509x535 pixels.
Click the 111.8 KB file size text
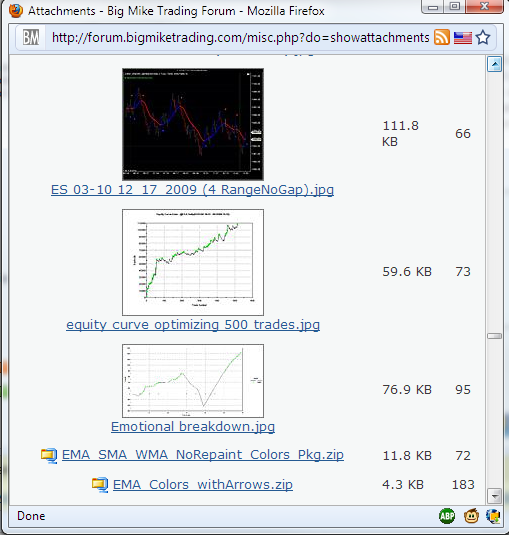click(400, 133)
